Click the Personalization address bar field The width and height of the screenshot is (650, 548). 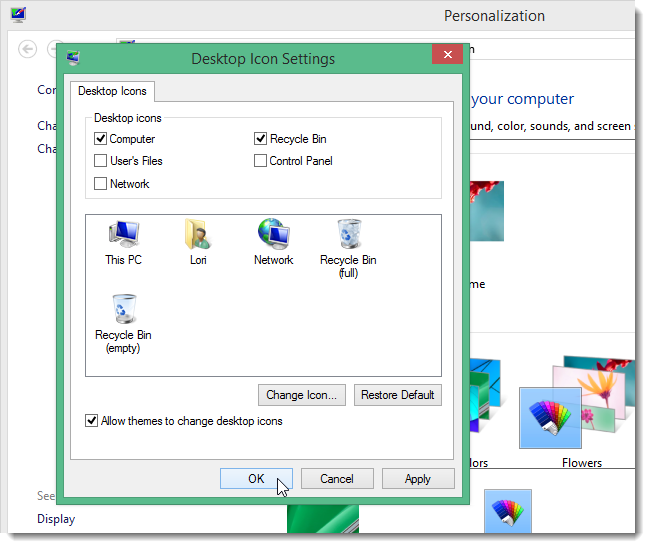552,49
